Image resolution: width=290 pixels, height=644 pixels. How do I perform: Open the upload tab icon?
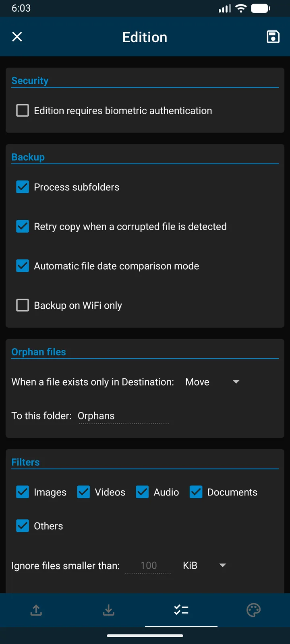tap(36, 610)
